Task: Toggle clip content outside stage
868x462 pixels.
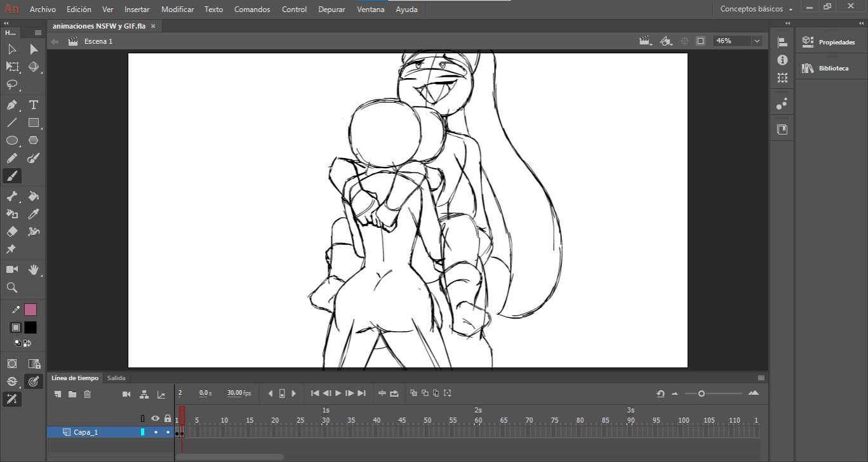Action: [x=700, y=41]
